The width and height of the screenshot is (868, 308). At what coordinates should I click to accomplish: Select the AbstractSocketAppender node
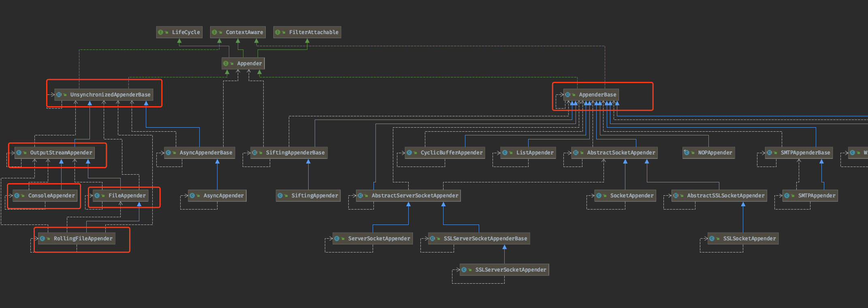coord(614,153)
